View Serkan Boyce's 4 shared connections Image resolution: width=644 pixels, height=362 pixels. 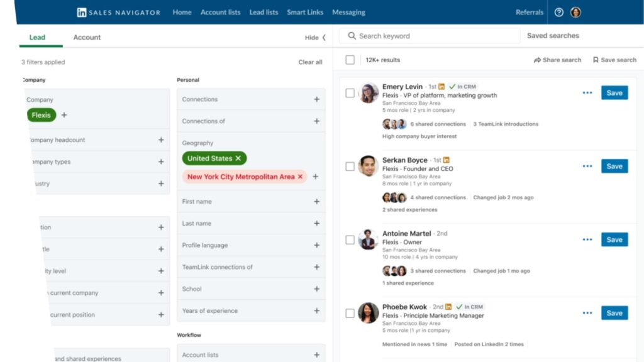point(438,197)
